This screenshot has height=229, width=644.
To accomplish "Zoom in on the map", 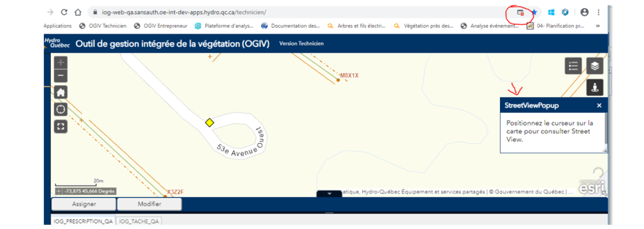I will [61, 63].
